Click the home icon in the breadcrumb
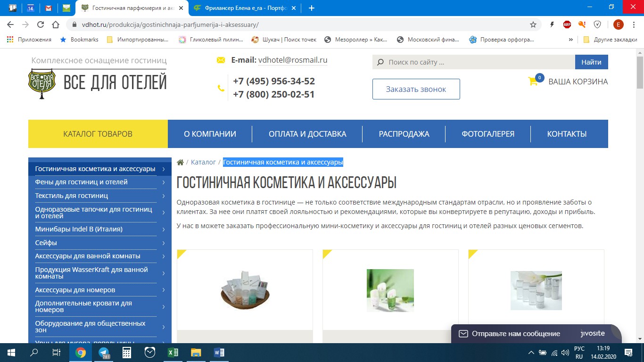 coord(180,162)
